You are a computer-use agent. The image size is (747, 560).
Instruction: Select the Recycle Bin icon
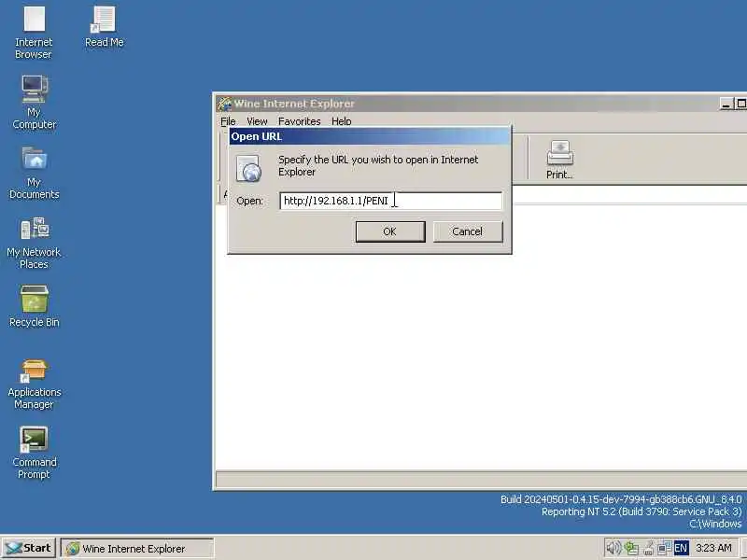click(35, 306)
